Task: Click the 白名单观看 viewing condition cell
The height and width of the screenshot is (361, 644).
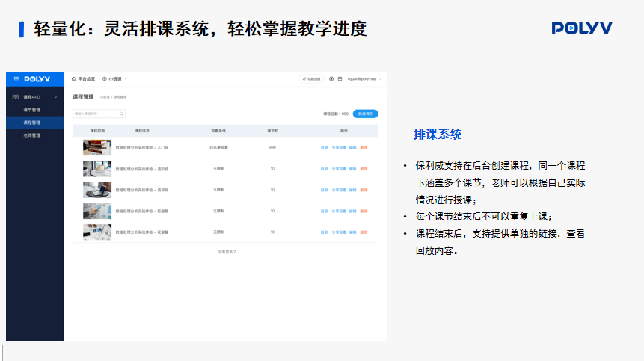Action: tap(219, 147)
